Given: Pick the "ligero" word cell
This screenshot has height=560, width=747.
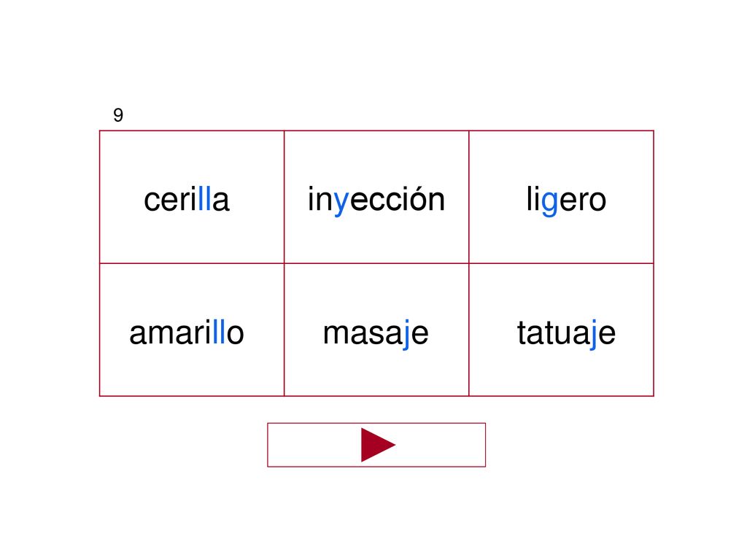Looking at the screenshot, I should pos(561,197).
